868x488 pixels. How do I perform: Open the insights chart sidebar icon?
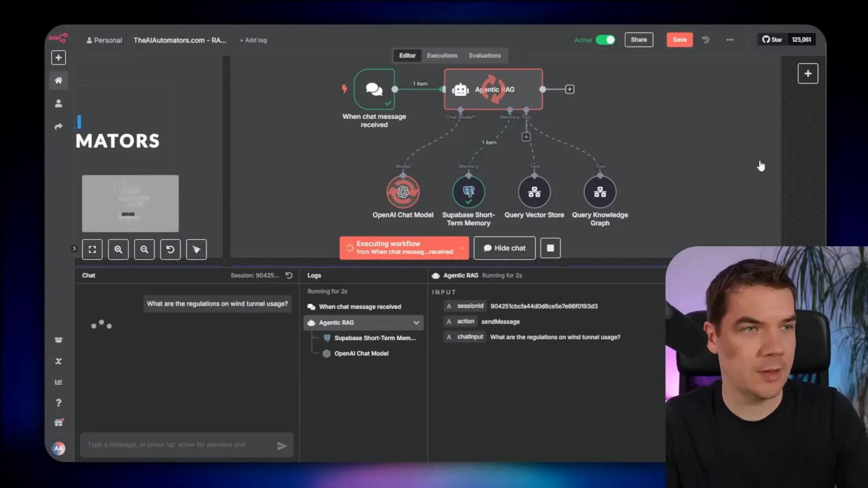[x=58, y=382]
